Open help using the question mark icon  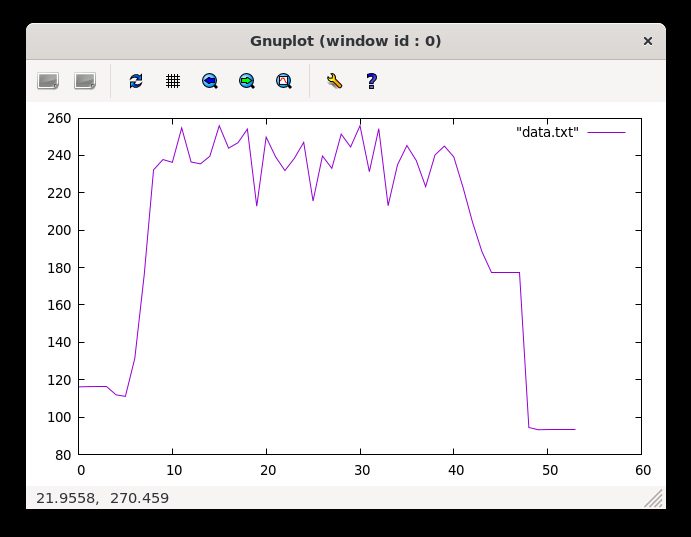(371, 81)
